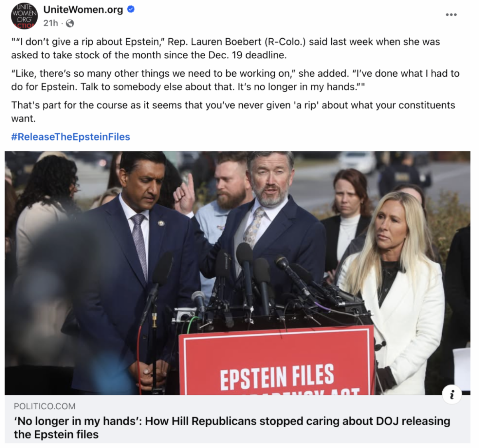This screenshot has width=479, height=448.
Task: Click the blue verified badge
Action: click(x=131, y=9)
